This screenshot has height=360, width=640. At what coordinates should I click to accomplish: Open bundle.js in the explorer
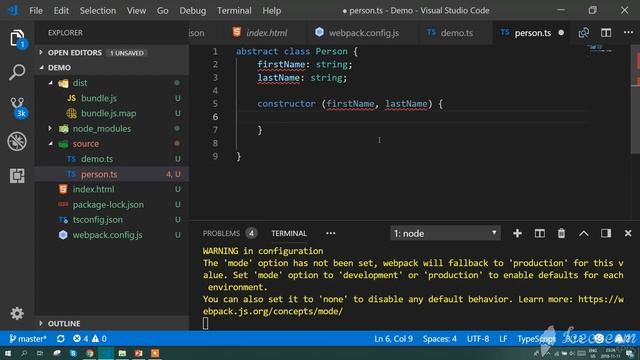(x=99, y=98)
